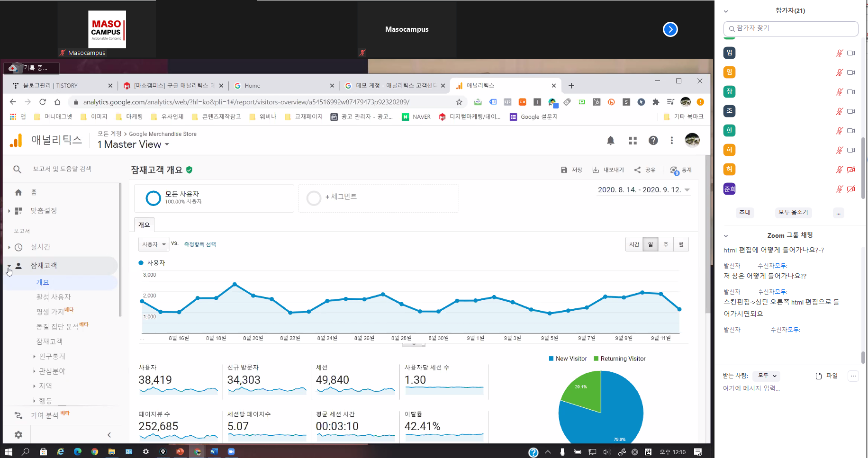Open the Google apps grid icon
Screen dimensions: 868x458
(633, 141)
